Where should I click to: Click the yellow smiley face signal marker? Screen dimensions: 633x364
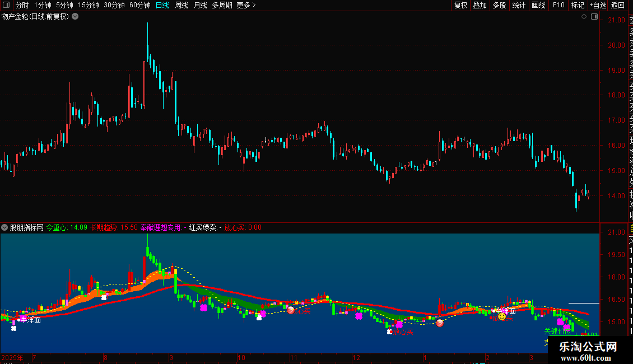click(502, 317)
